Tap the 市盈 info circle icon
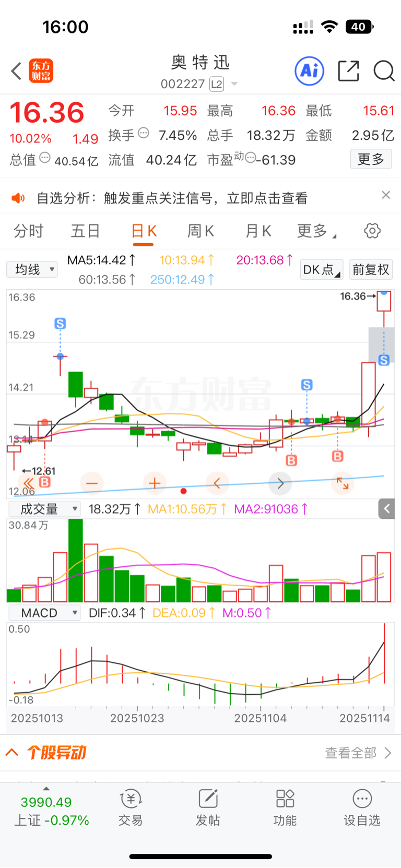The width and height of the screenshot is (401, 868). click(251, 157)
